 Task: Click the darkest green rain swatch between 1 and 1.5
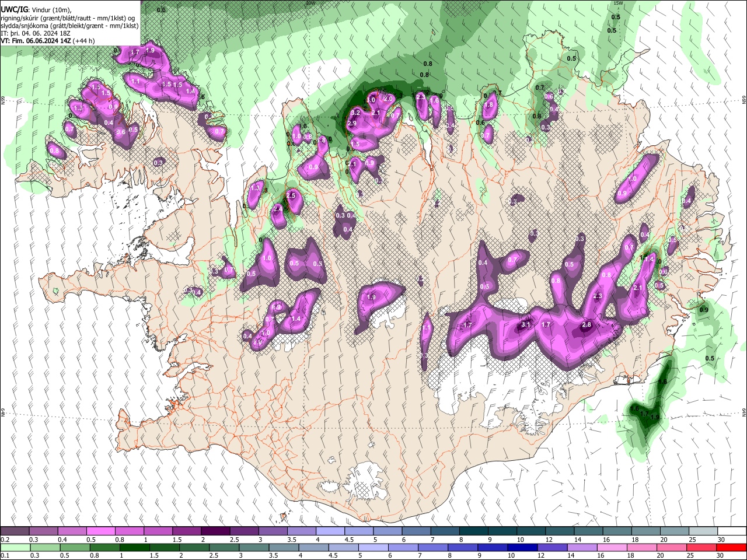134,547
